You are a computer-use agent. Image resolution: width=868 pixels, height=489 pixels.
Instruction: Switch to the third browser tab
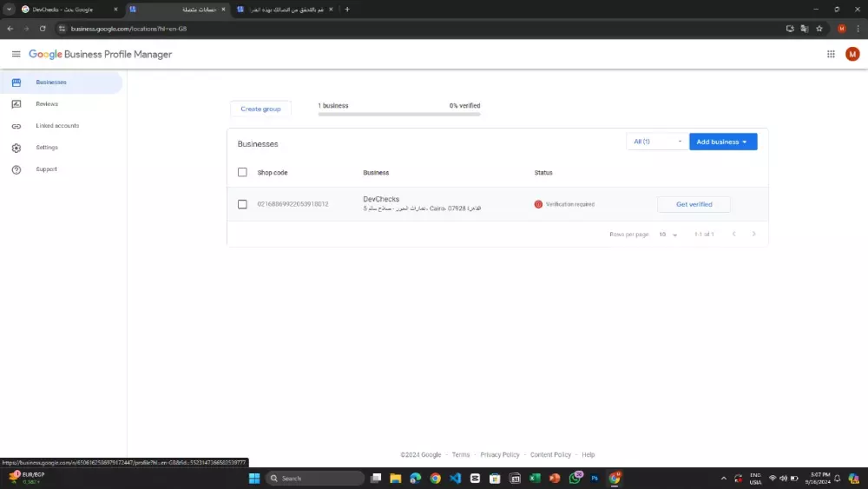[285, 10]
